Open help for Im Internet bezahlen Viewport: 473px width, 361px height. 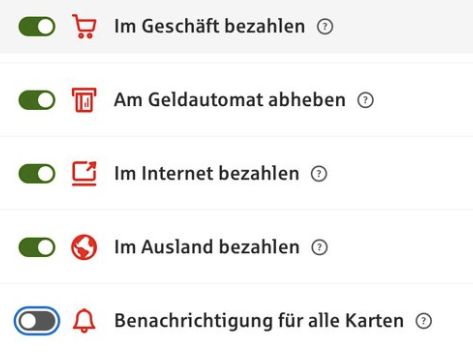(x=319, y=174)
